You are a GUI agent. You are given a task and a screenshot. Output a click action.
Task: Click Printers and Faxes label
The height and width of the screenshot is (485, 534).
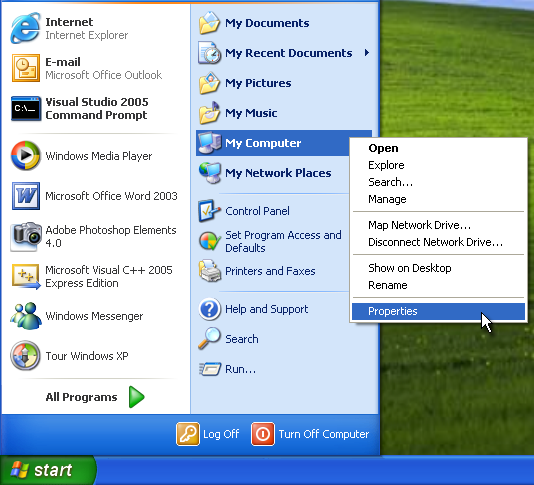tap(270, 271)
